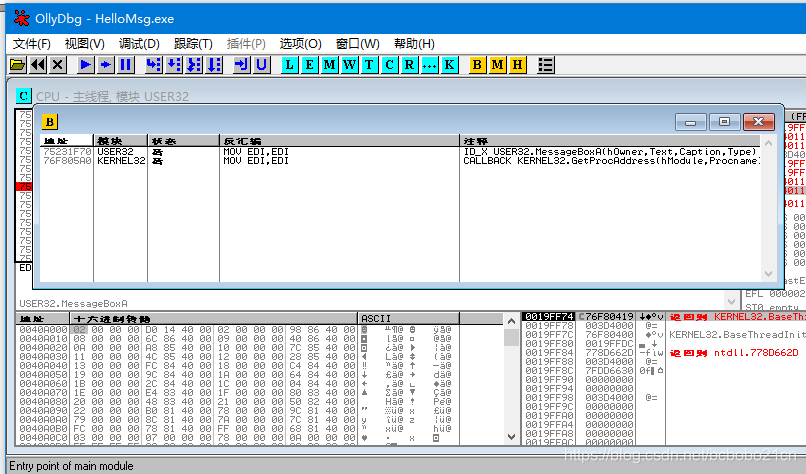Viewport: 806px width, 474px height.
Task: Click the Trace Into toolbar icon
Action: coord(194,65)
